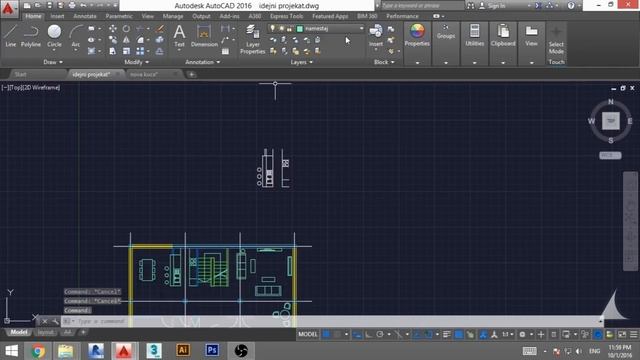Toggle the drawing grid display
Image resolution: width=640 pixels, height=360 pixels.
coord(327,334)
